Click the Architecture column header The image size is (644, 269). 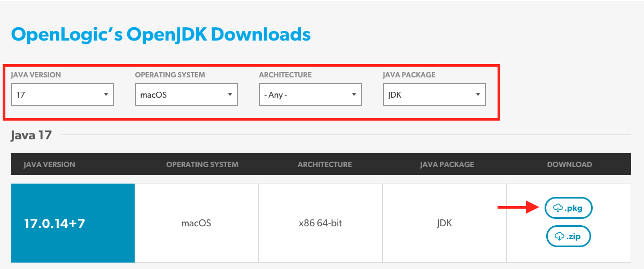325,164
